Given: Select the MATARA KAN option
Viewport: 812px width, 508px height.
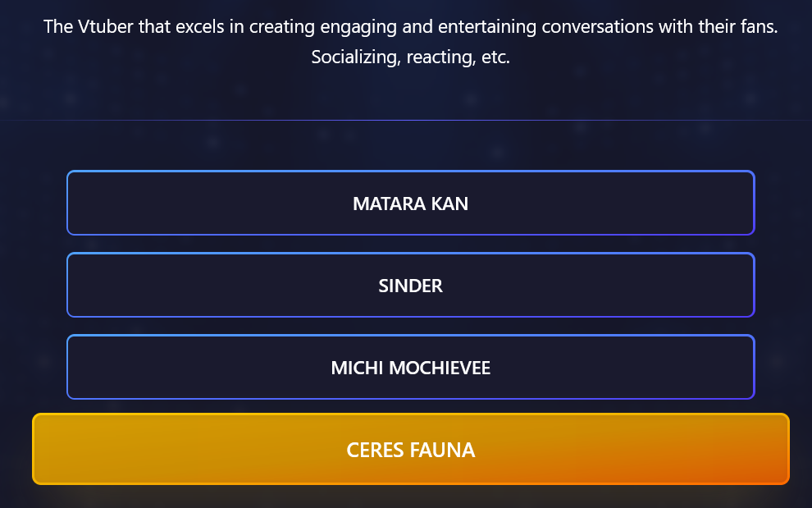Looking at the screenshot, I should click(x=410, y=203).
